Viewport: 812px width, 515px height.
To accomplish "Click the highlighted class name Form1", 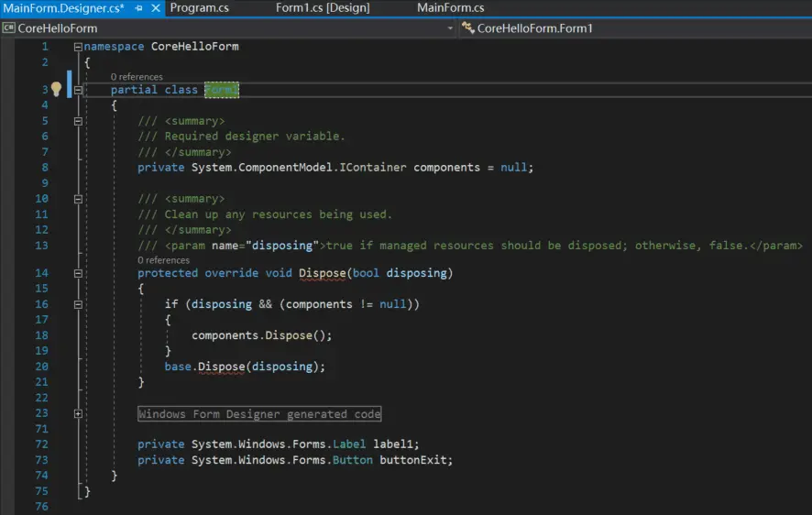I will coord(222,90).
